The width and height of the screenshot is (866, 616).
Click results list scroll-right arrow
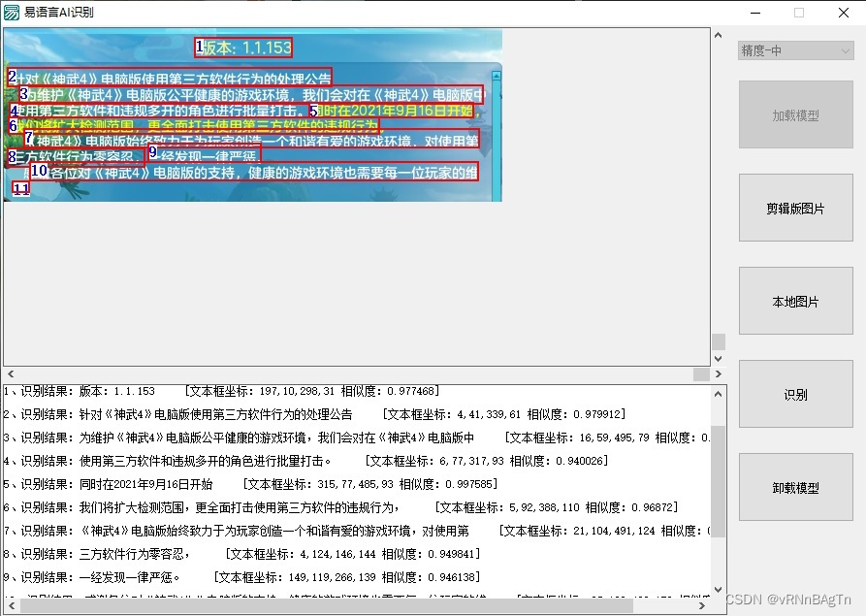[702, 605]
